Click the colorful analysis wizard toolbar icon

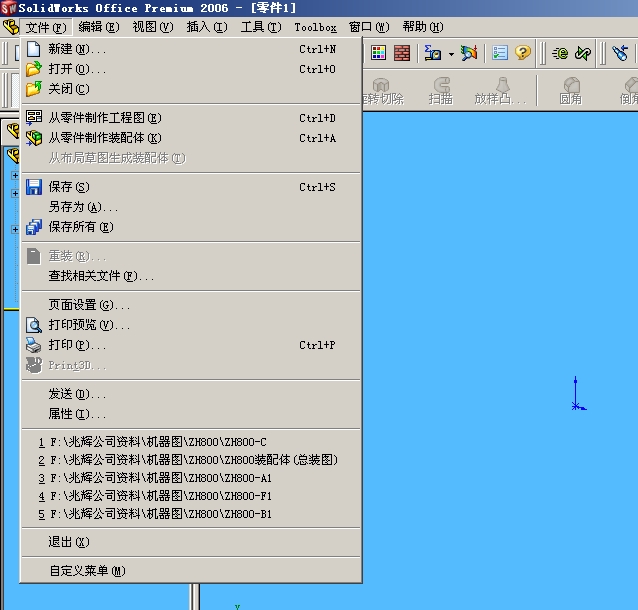469,53
